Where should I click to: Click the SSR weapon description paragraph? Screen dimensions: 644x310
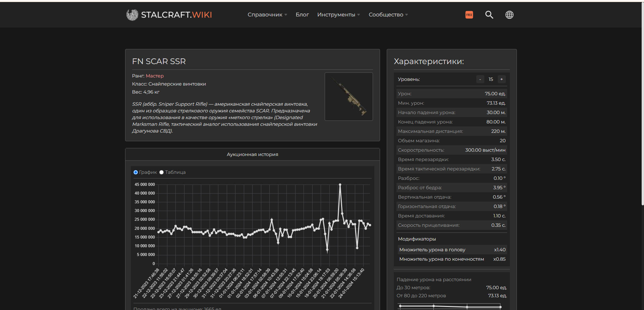click(x=224, y=117)
